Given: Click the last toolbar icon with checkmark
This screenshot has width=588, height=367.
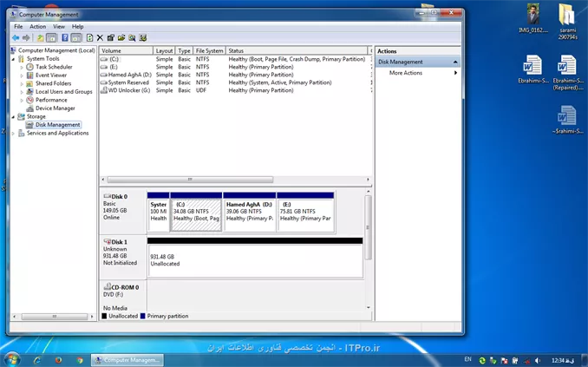Looking at the screenshot, I should pyautogui.click(x=142, y=37).
